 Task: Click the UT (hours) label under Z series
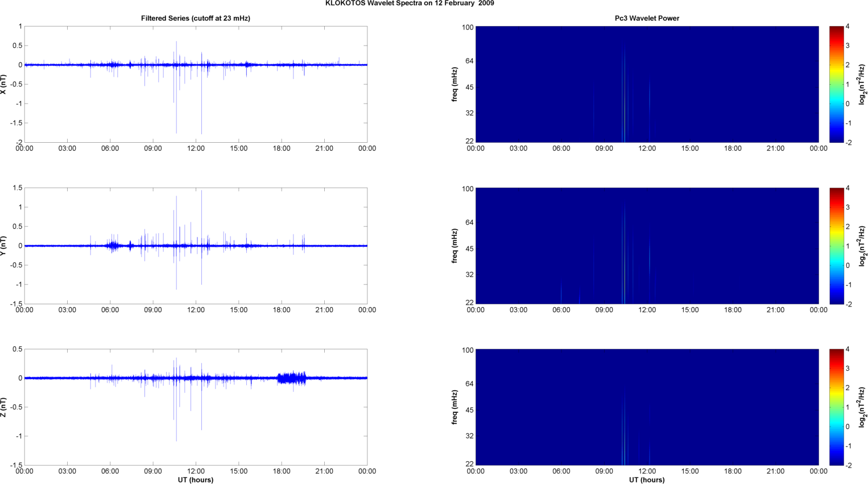pyautogui.click(x=195, y=480)
